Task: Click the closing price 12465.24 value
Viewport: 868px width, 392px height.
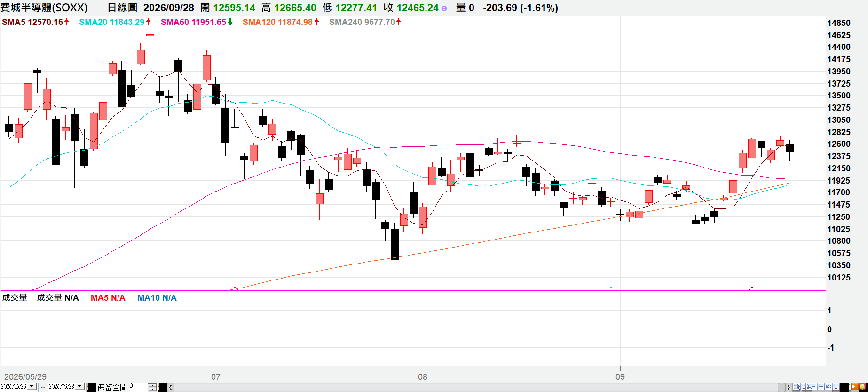Action: tap(418, 8)
